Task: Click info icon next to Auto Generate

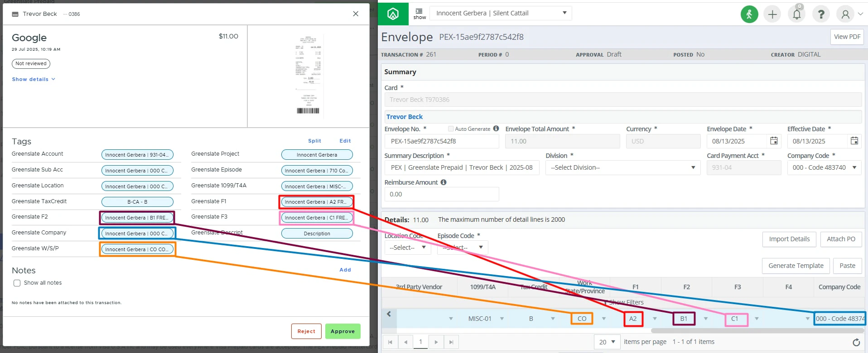Action: coord(496,129)
